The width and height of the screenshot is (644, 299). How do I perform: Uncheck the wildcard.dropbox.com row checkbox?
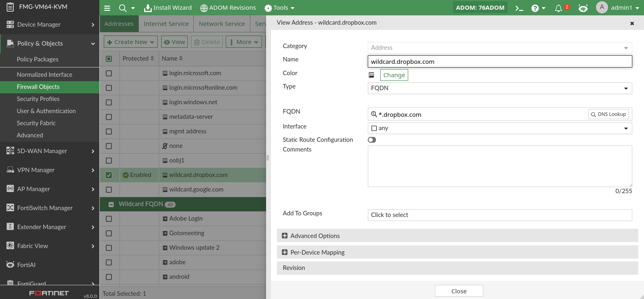coord(109,175)
